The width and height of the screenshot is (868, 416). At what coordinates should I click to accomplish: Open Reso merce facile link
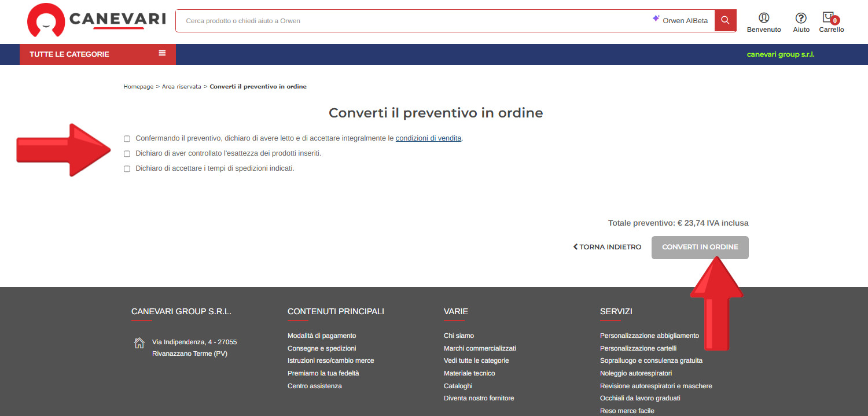[627, 411]
